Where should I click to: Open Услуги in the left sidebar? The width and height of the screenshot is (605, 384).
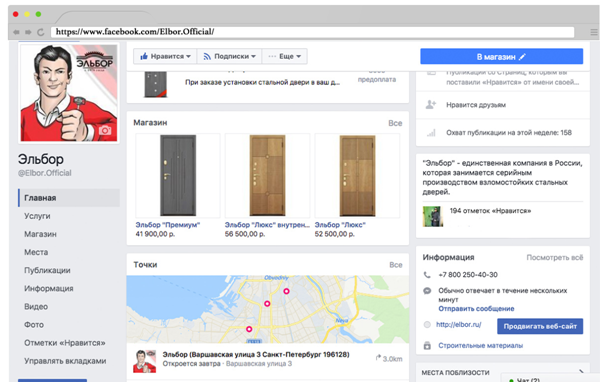pyautogui.click(x=37, y=216)
